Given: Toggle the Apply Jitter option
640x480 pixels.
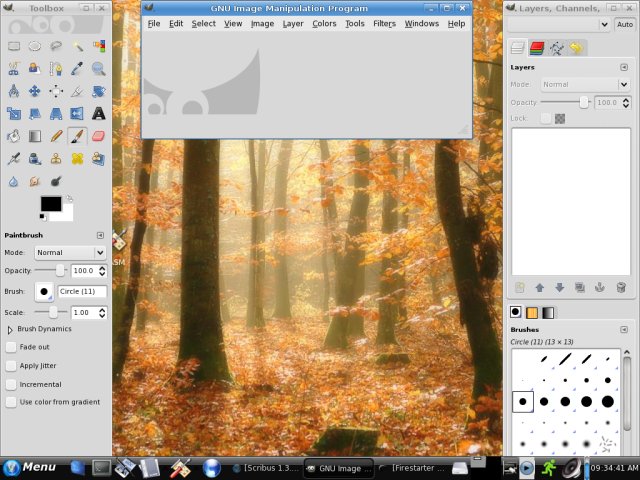Looking at the screenshot, I should point(11,366).
